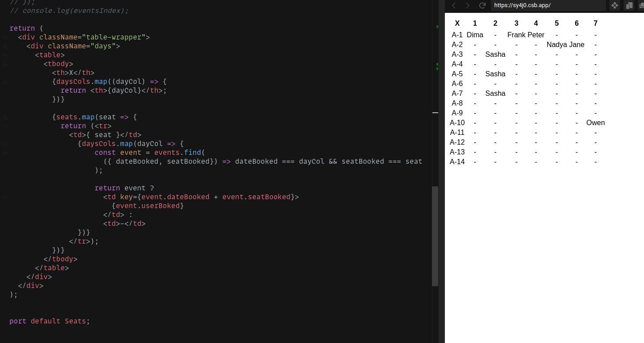Click the </tbody> closing tag
Image resolution: width=644 pixels, height=343 pixels.
(60, 259)
